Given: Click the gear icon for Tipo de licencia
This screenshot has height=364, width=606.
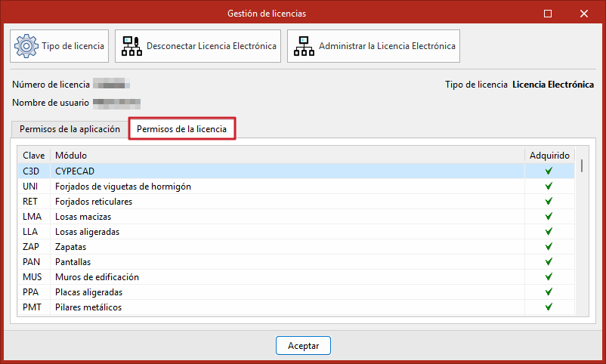Looking at the screenshot, I should pos(26,46).
